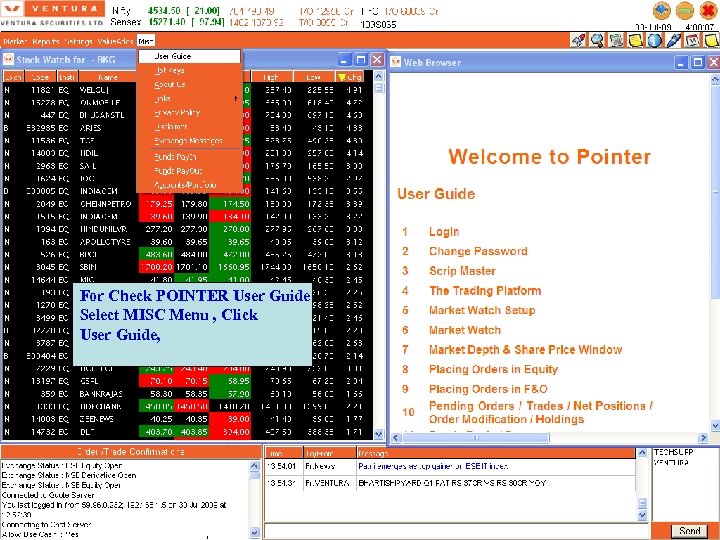Open The Trading Platform guide link
The image size is (720, 540).
pos(485,291)
